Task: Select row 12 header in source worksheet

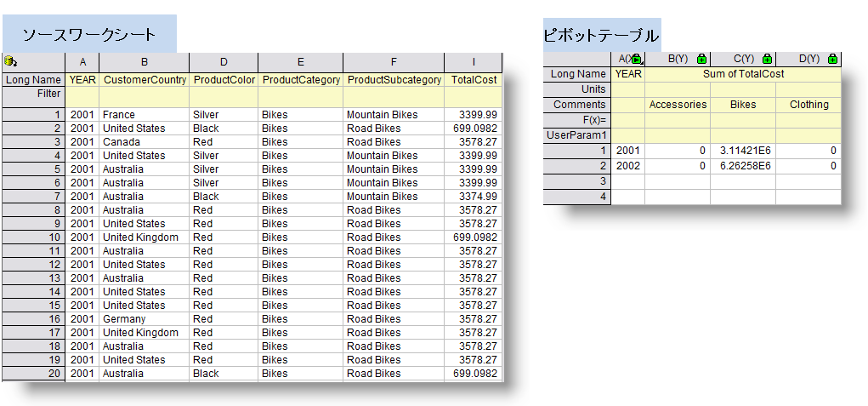Action: tap(34, 264)
